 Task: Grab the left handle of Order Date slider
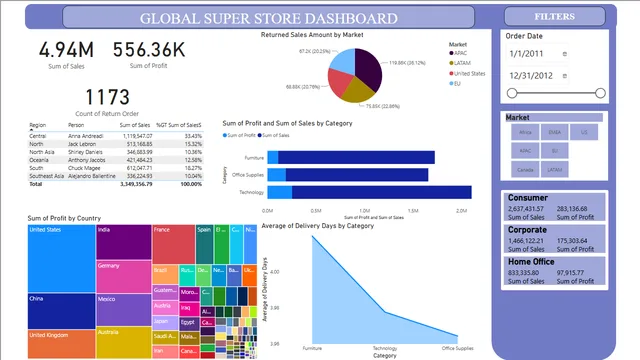(x=512, y=93)
